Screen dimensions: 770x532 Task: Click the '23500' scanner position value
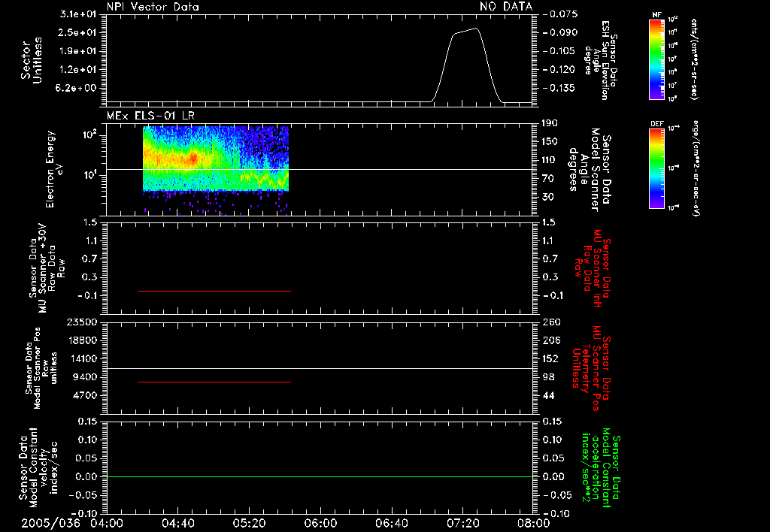(x=81, y=322)
